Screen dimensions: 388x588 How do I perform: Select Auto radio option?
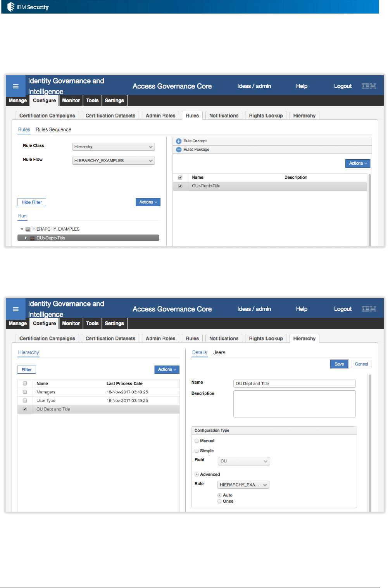coord(220,495)
